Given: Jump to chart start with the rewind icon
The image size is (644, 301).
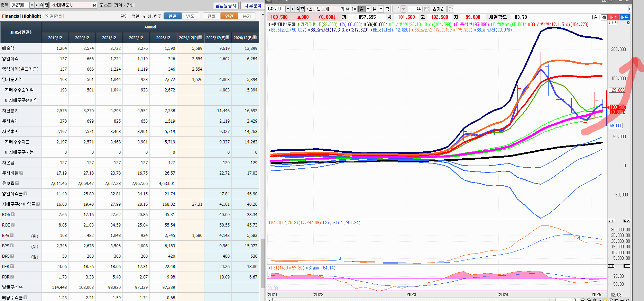Looking at the screenshot, I should pyautogui.click(x=354, y=9).
